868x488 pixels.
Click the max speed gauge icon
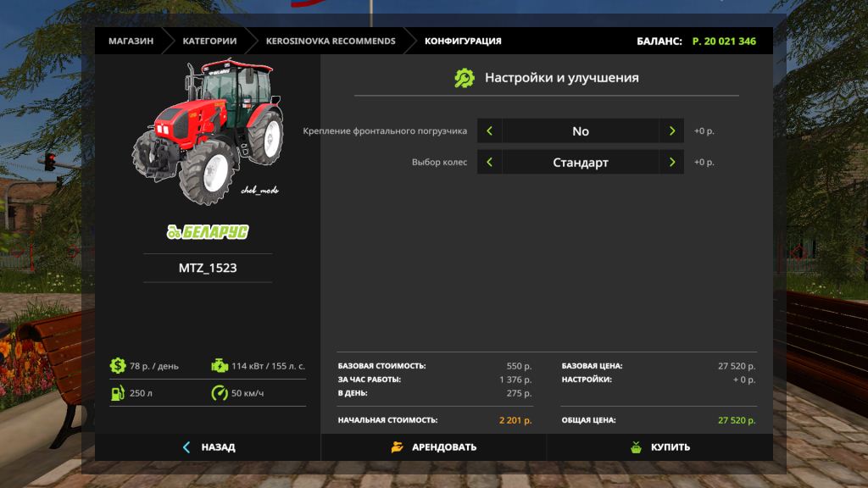pos(219,393)
